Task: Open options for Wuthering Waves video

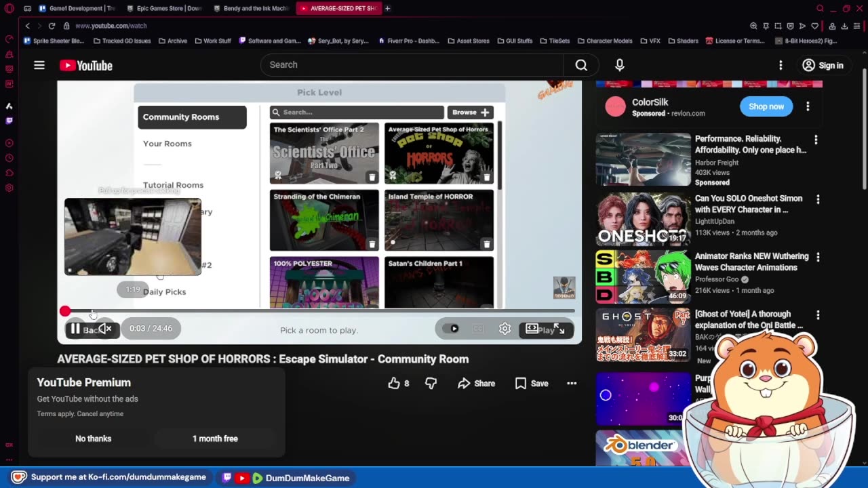Action: [x=818, y=258]
